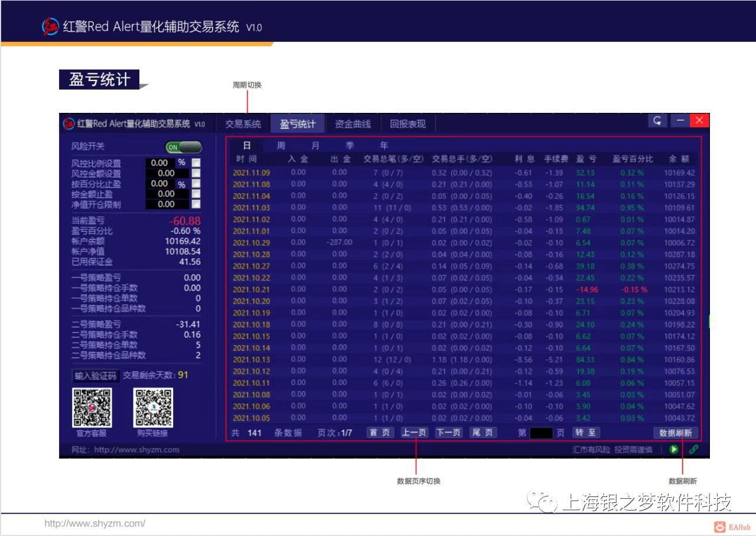The height and width of the screenshot is (536, 756).
Task: Click the 输入验证码 button
Action: [95, 376]
